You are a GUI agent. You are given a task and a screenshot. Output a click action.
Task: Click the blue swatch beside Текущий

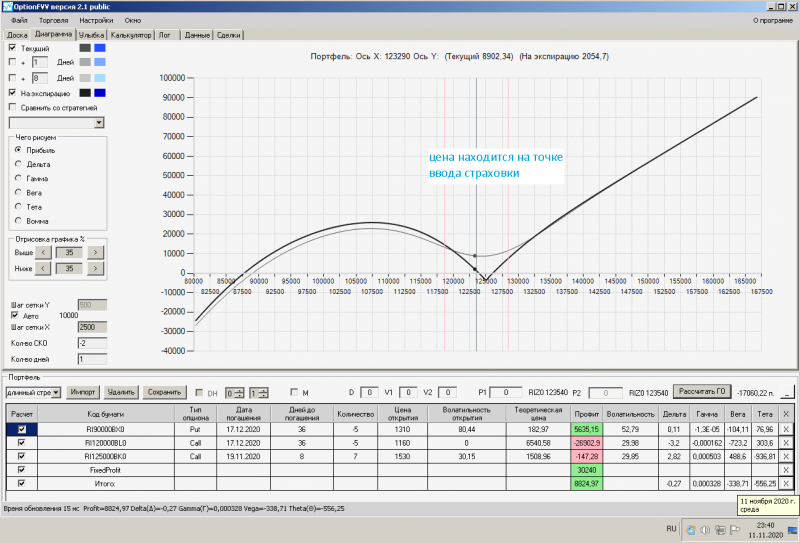pos(100,47)
